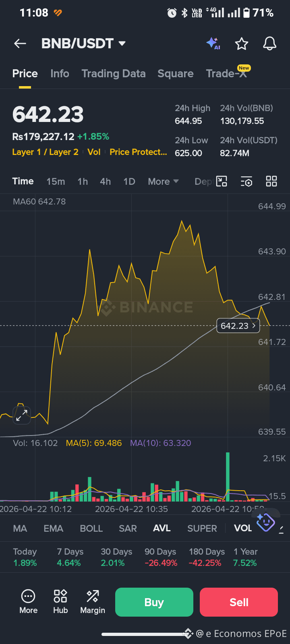Expand chart to fullscreen
The image size is (290, 644).
[22, 415]
